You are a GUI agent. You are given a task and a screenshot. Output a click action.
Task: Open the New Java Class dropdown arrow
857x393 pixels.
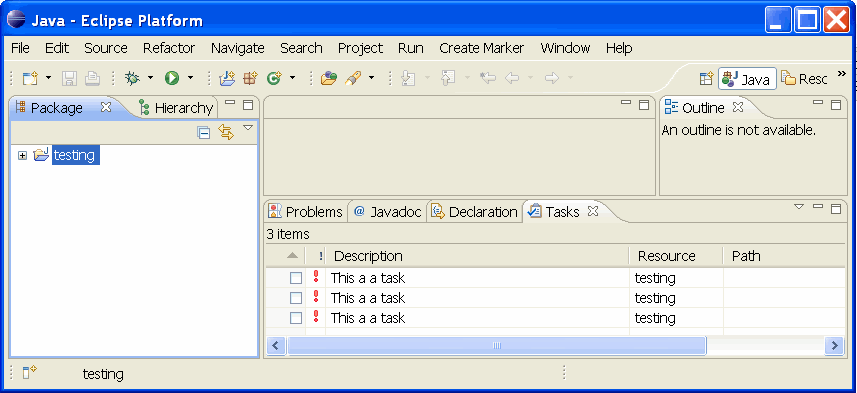[292, 78]
